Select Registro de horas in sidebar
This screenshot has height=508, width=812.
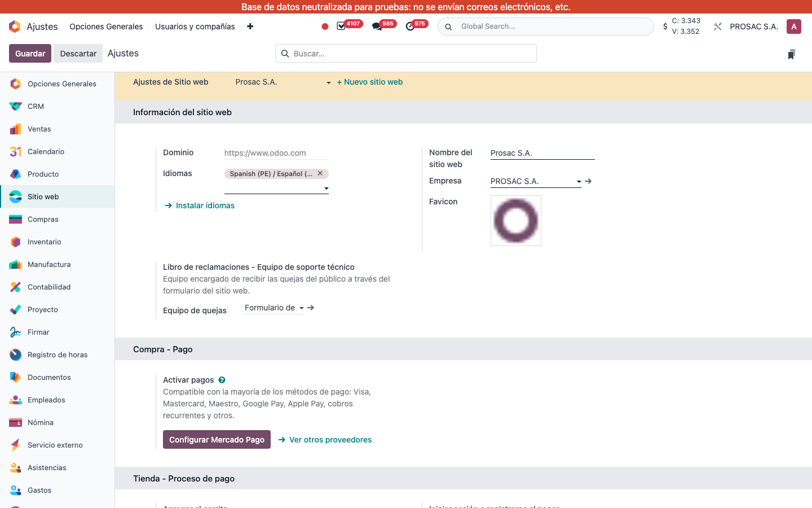click(x=58, y=354)
